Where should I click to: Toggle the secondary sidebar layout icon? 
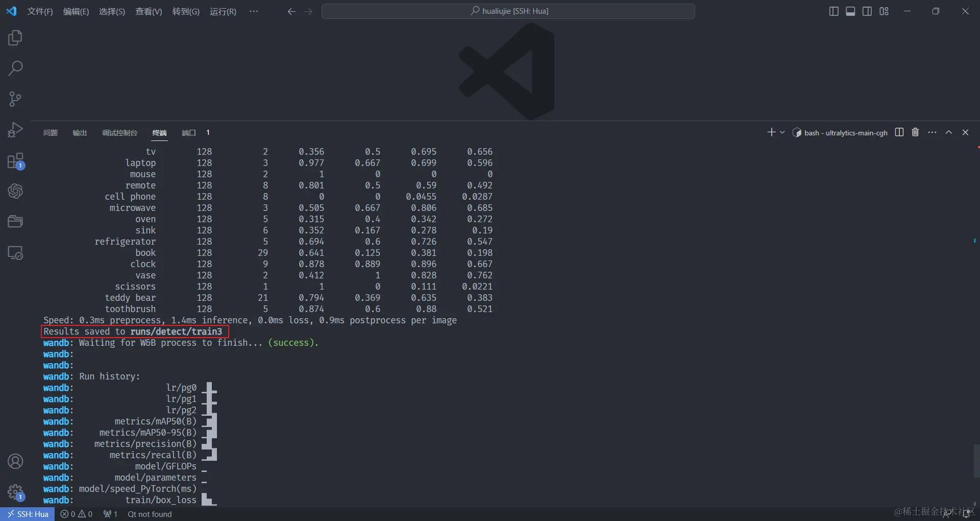click(x=867, y=11)
